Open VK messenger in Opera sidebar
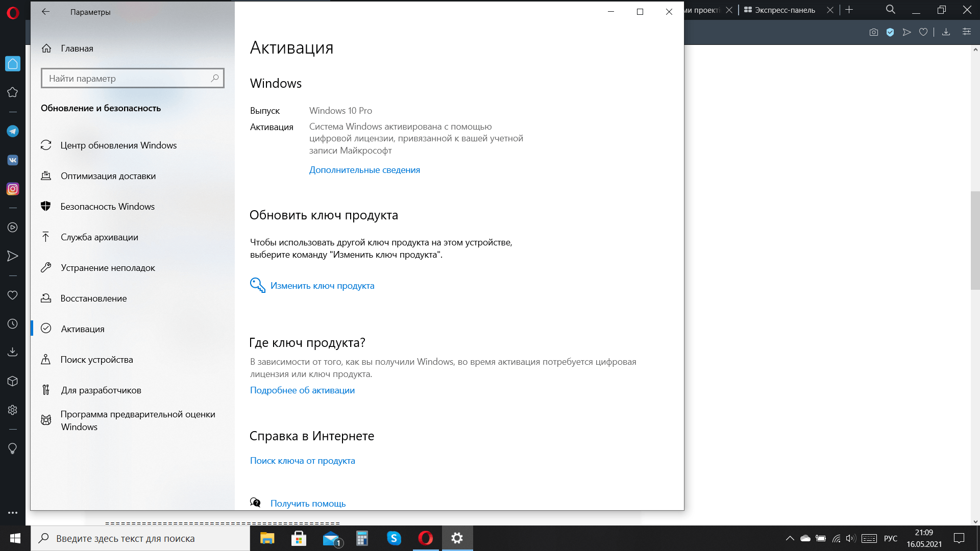The height and width of the screenshot is (551, 980). coord(13,160)
